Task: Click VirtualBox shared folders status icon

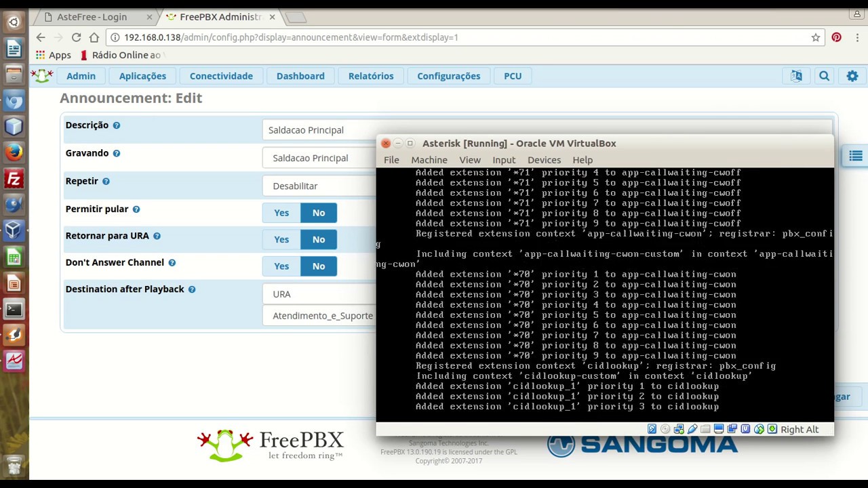Action: click(x=705, y=429)
